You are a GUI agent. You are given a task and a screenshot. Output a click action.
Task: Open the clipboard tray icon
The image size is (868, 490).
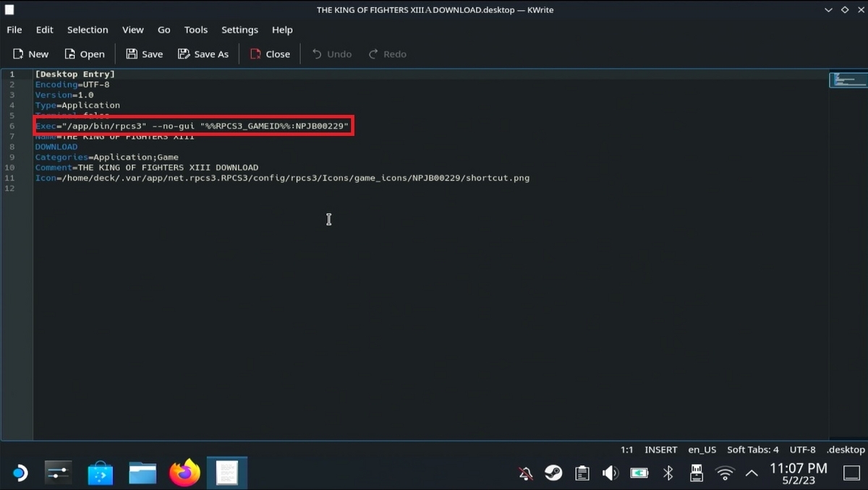[x=582, y=473]
